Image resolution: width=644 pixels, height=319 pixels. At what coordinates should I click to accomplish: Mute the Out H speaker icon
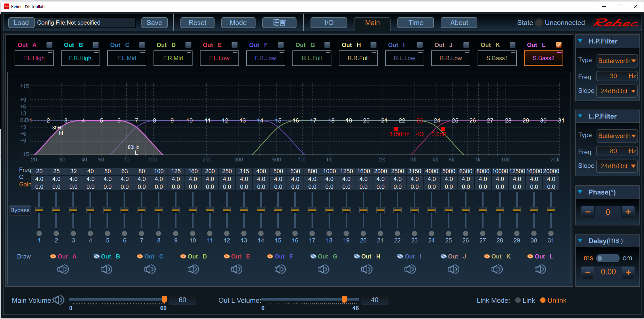point(367,269)
